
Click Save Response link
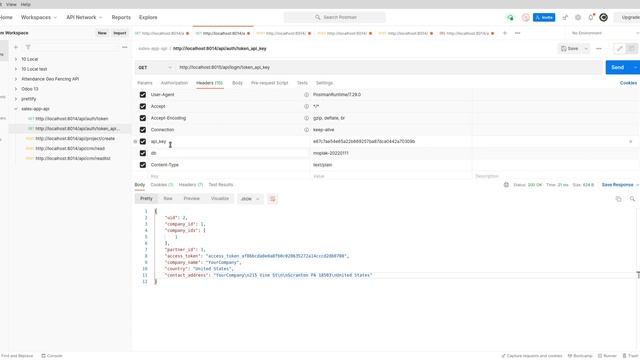[617, 185]
